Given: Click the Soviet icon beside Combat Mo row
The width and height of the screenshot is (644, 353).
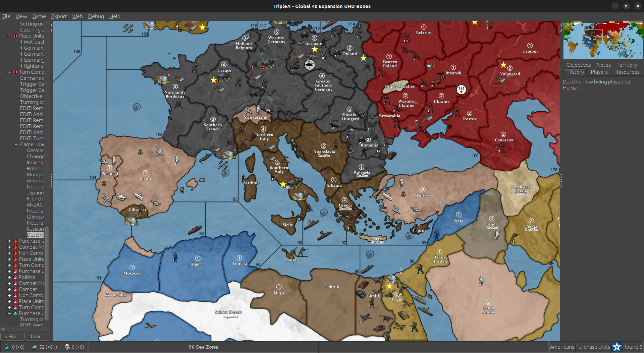Looking at the screenshot, I should pos(15,247).
